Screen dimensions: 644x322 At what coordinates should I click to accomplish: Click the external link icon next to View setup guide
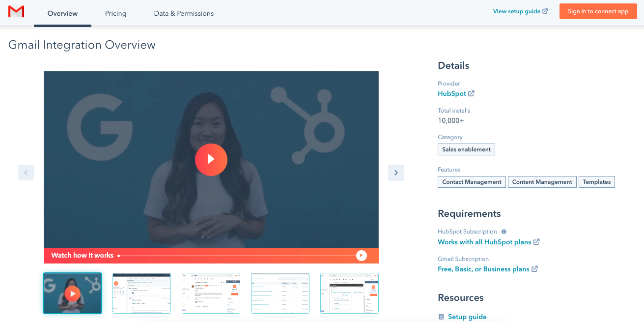pyautogui.click(x=545, y=11)
